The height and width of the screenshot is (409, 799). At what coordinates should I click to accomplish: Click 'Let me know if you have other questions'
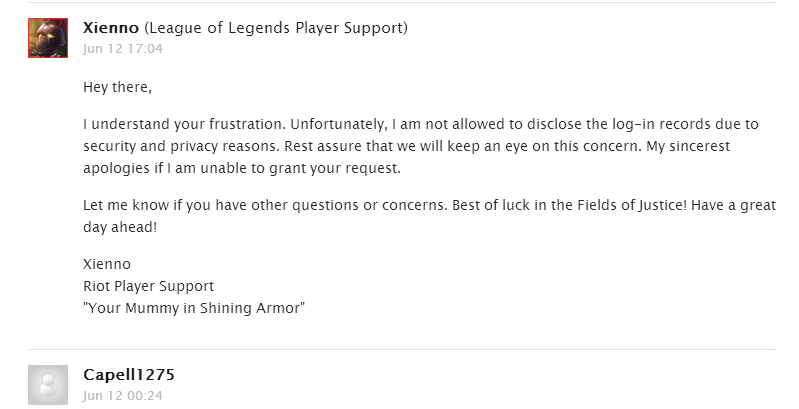(216, 205)
